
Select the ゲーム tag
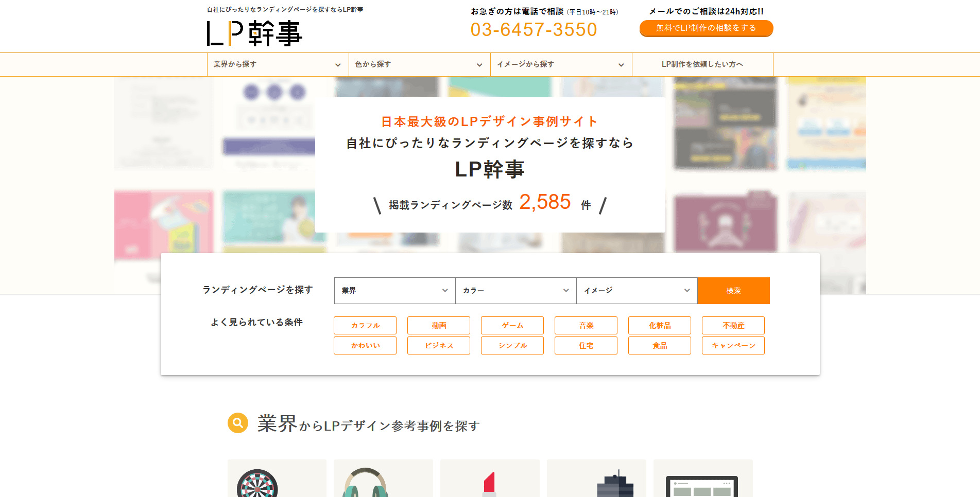tap(512, 326)
